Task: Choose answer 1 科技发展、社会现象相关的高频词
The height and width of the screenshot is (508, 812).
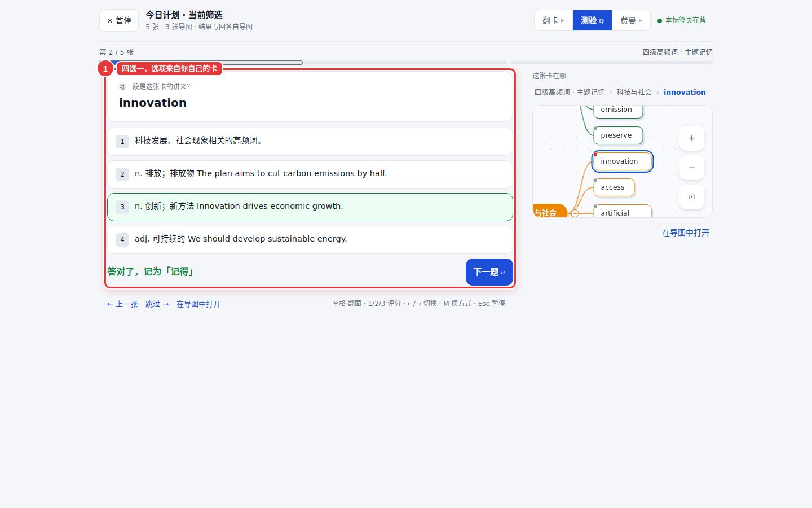Action: (x=310, y=141)
